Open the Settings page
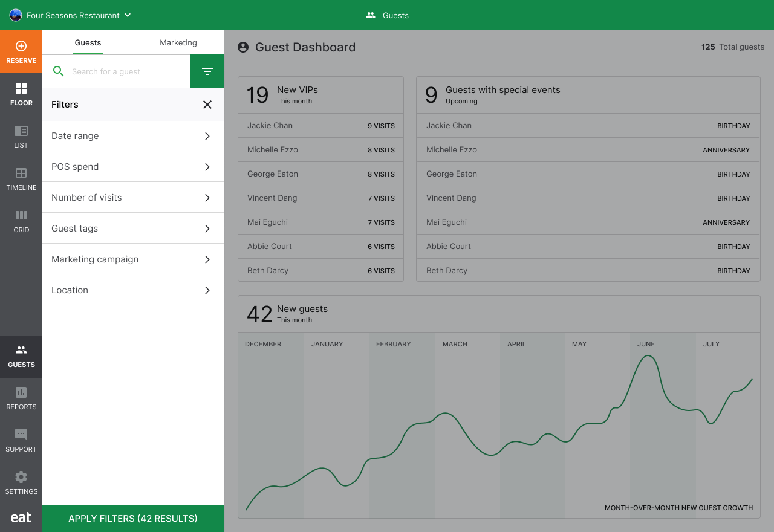 pos(21,482)
